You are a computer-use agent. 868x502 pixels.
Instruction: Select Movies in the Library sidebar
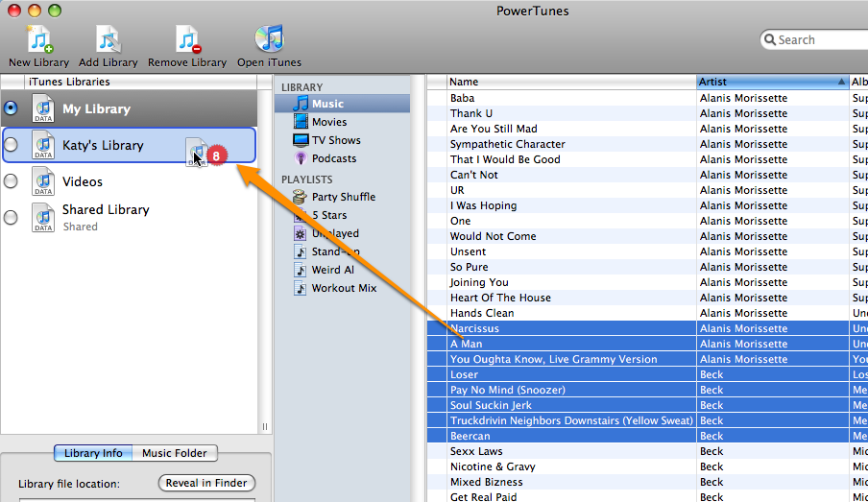click(328, 122)
